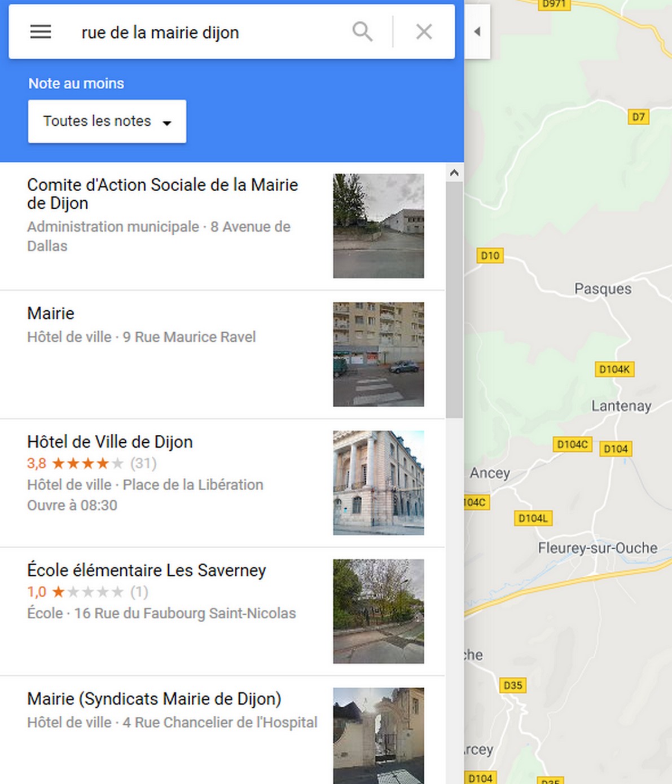
Task: Open Mairie (Syndicats Mairie de Dijon) result
Action: [154, 699]
